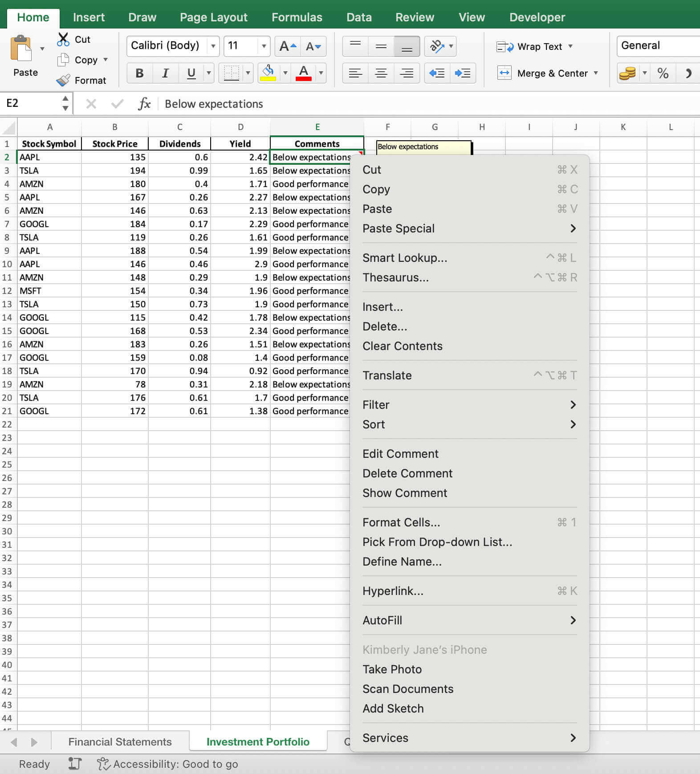Click the Borders icon
This screenshot has height=774, width=700.
231,73
